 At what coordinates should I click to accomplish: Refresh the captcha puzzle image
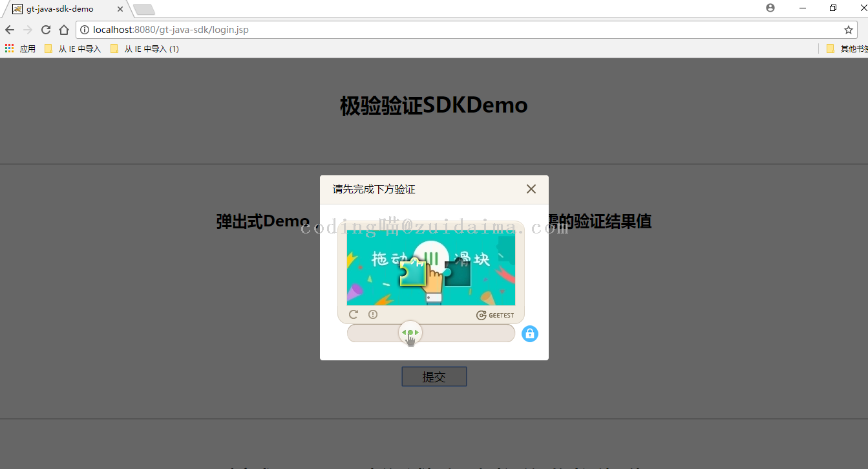[354, 314]
